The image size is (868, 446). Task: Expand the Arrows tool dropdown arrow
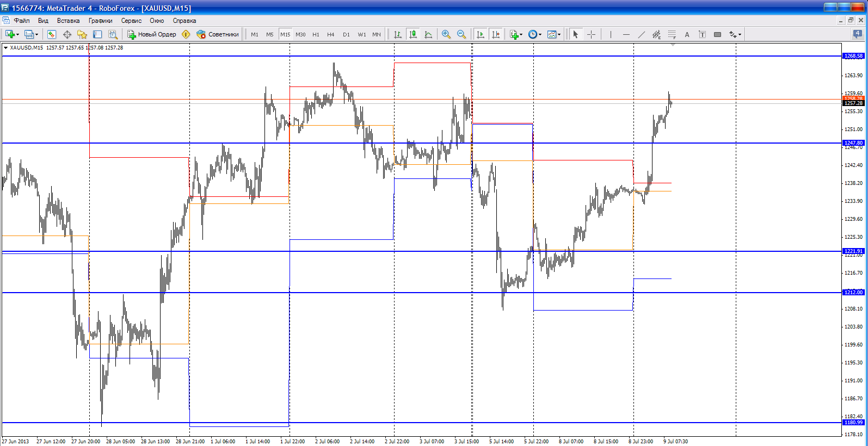coord(740,34)
